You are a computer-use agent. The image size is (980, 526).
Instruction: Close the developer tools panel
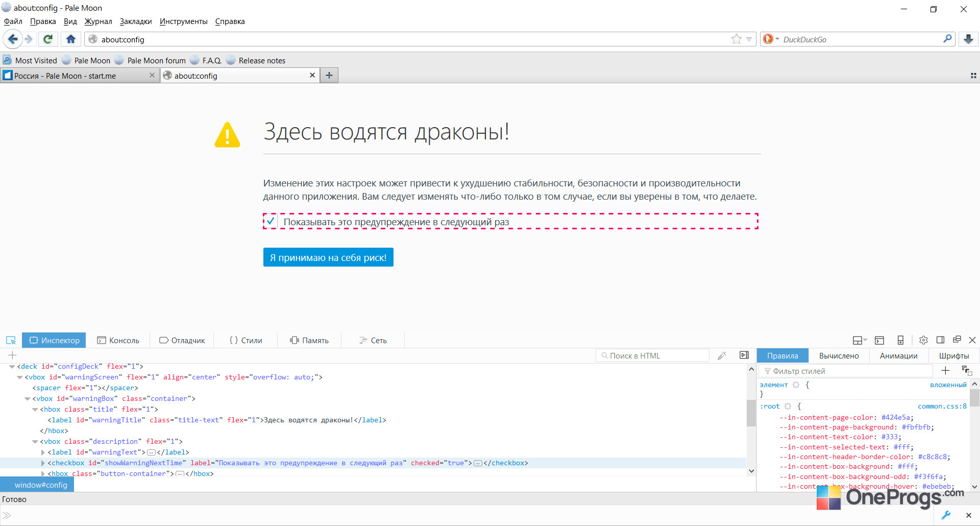[972, 340]
